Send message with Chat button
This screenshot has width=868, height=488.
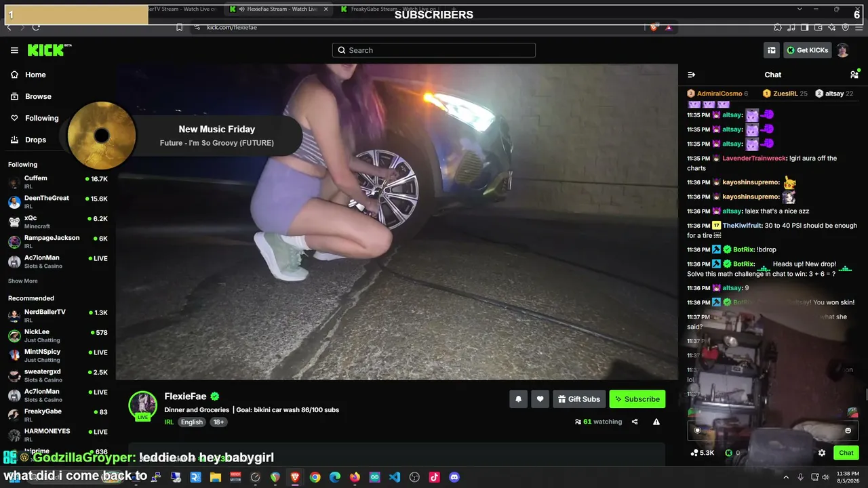click(846, 453)
